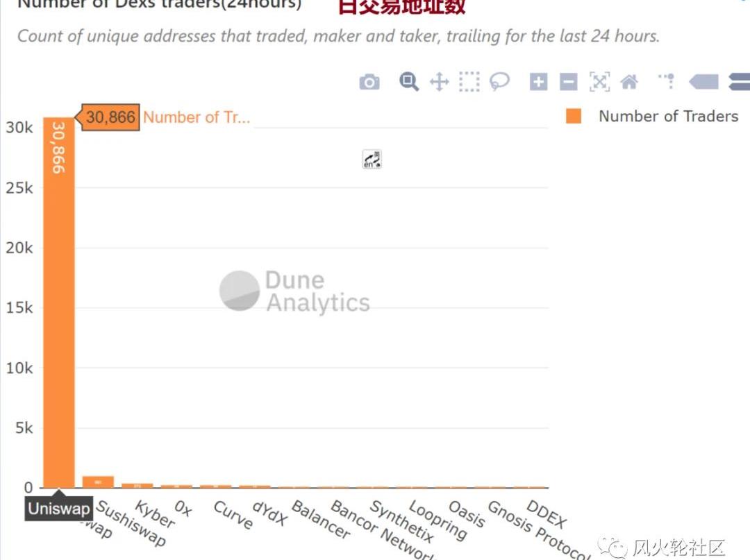Click the tall Uniswap bar
Image resolution: width=750 pixels, height=560 pixels.
point(59,303)
